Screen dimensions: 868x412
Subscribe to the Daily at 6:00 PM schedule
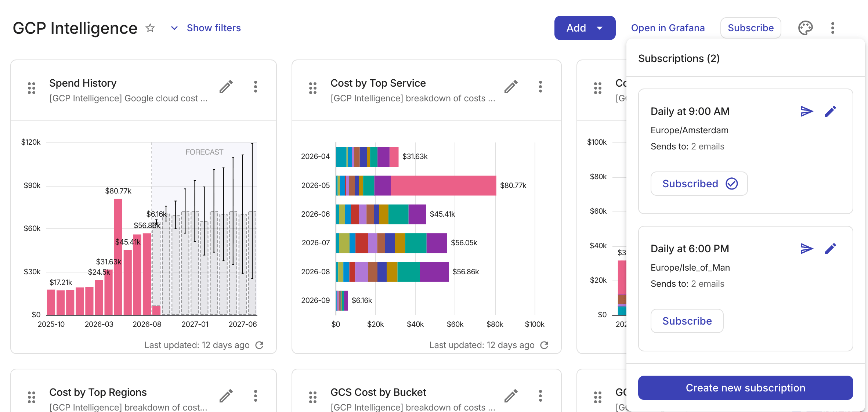tap(687, 321)
